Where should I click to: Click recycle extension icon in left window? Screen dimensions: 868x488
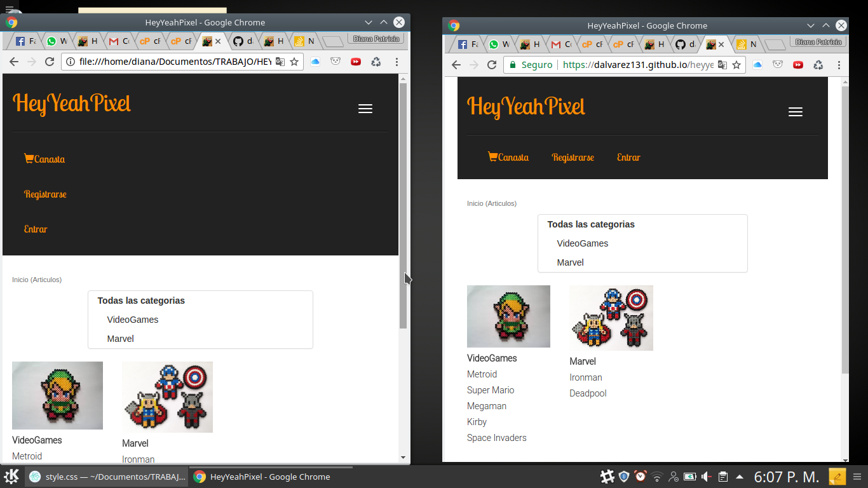376,62
